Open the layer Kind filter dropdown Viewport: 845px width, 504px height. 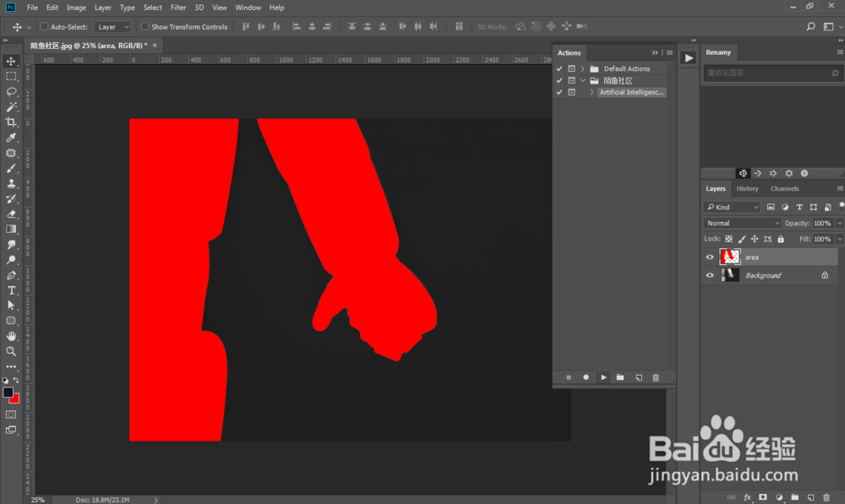point(731,208)
